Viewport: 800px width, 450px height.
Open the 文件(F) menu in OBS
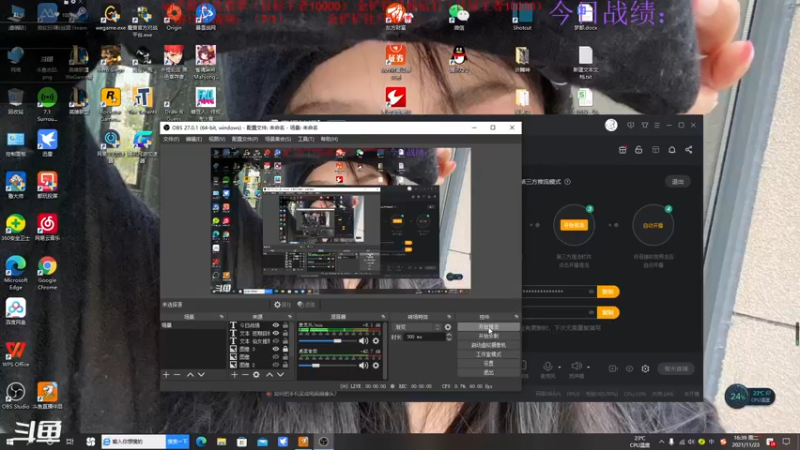tap(171, 139)
